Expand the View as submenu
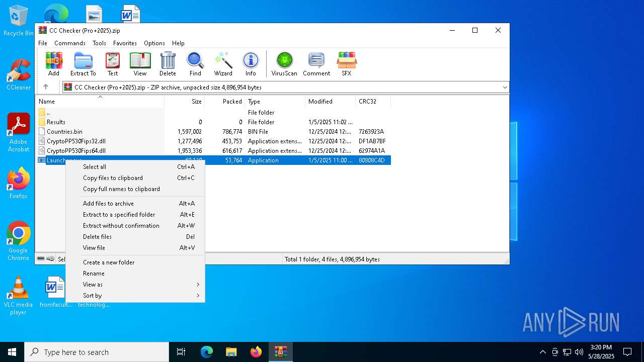The width and height of the screenshot is (644, 362). pos(135,285)
